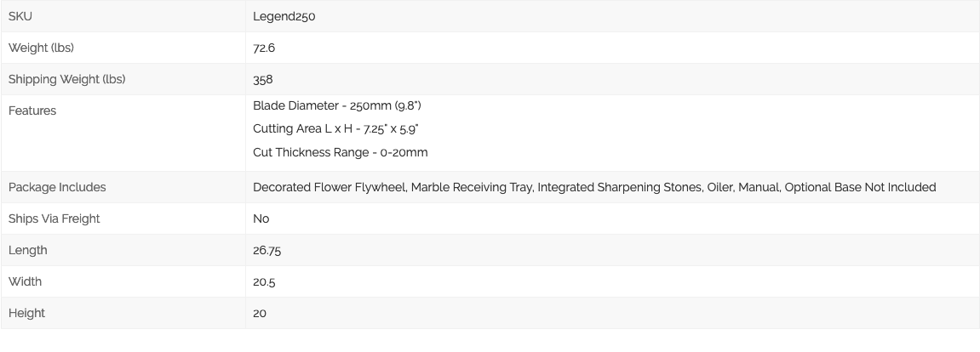Click the Features row label

pos(32,111)
